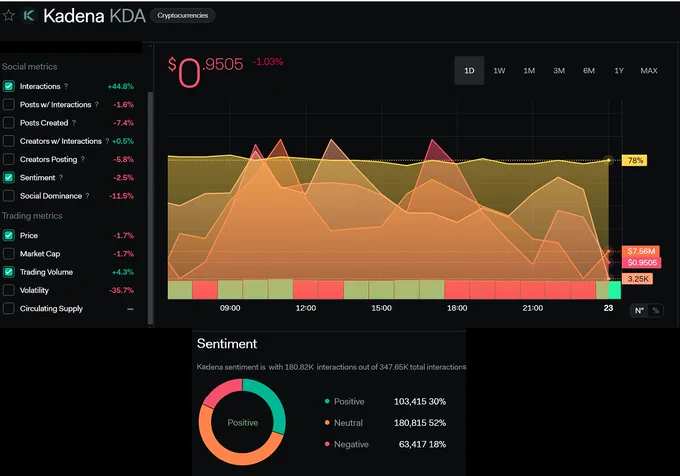The image size is (680, 476).
Task: Enable the Market Cap metric
Action: coord(9,254)
